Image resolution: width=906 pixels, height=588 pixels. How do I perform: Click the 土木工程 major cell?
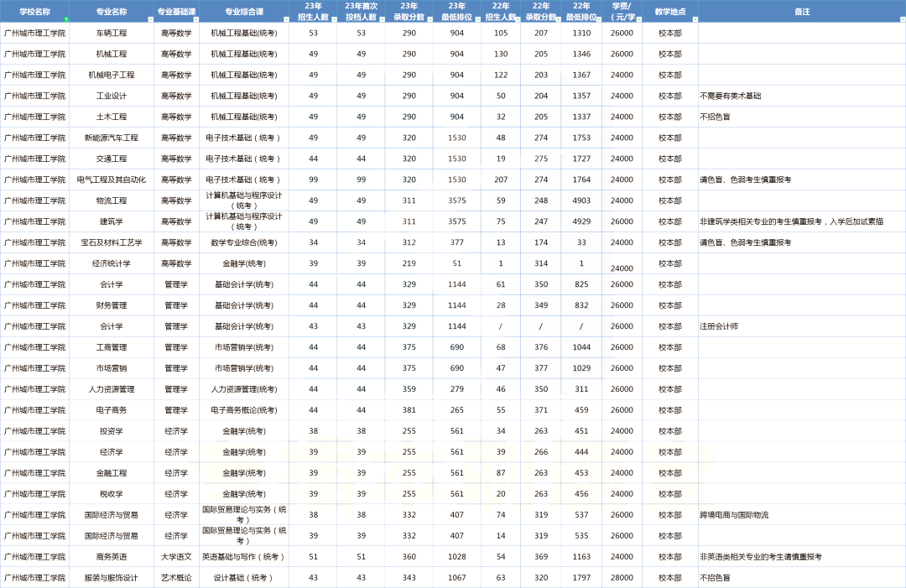pyautogui.click(x=112, y=117)
